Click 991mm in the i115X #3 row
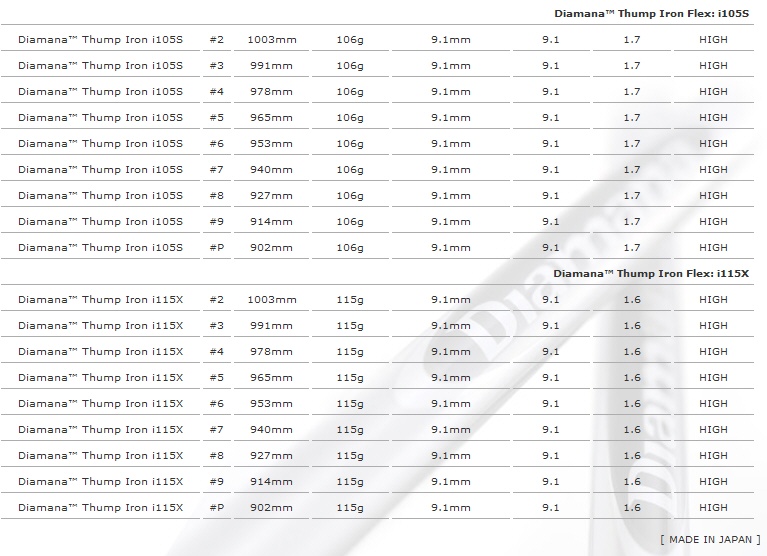Image resolution: width=767 pixels, height=556 pixels. coord(271,326)
